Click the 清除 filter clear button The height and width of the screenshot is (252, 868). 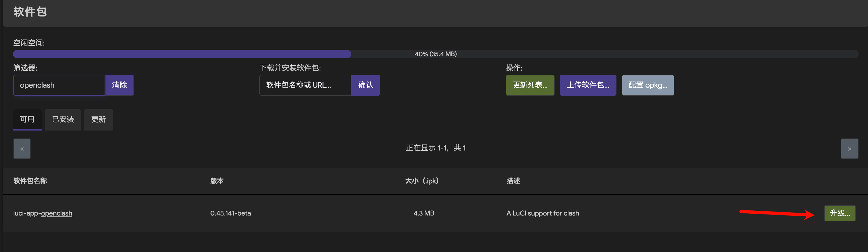(119, 85)
